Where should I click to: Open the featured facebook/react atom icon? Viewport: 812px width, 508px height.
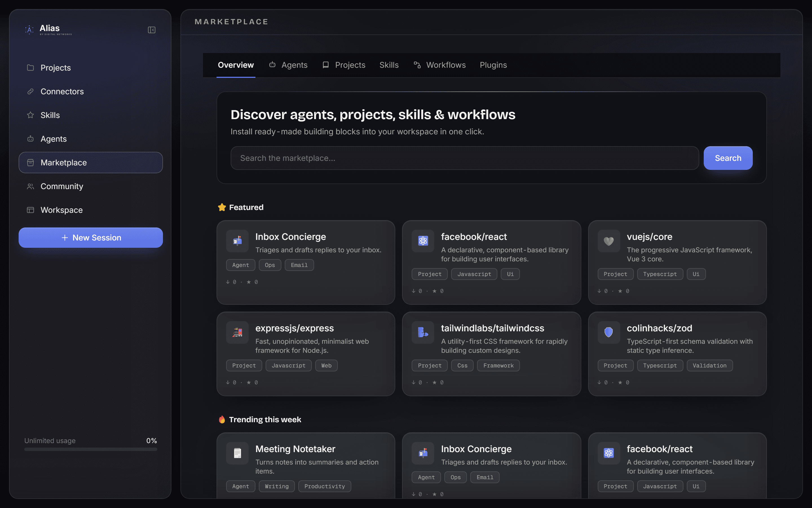(x=423, y=241)
